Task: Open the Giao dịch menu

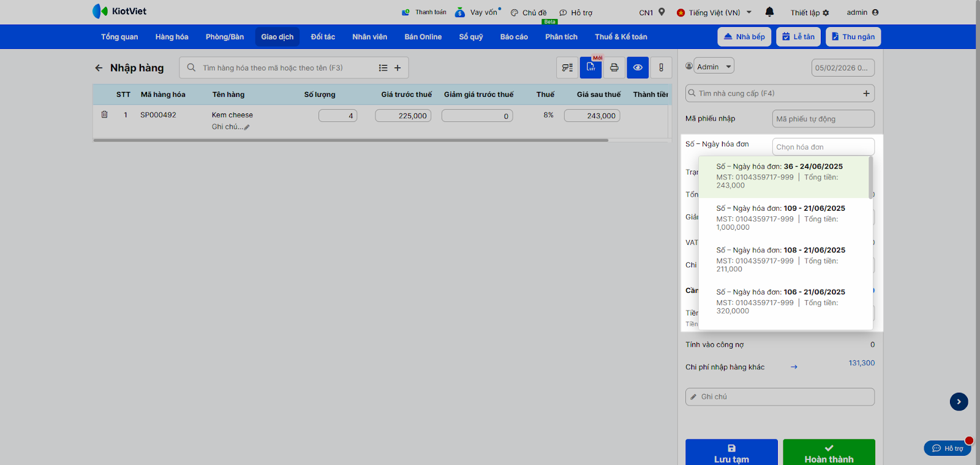Action: tap(277, 37)
